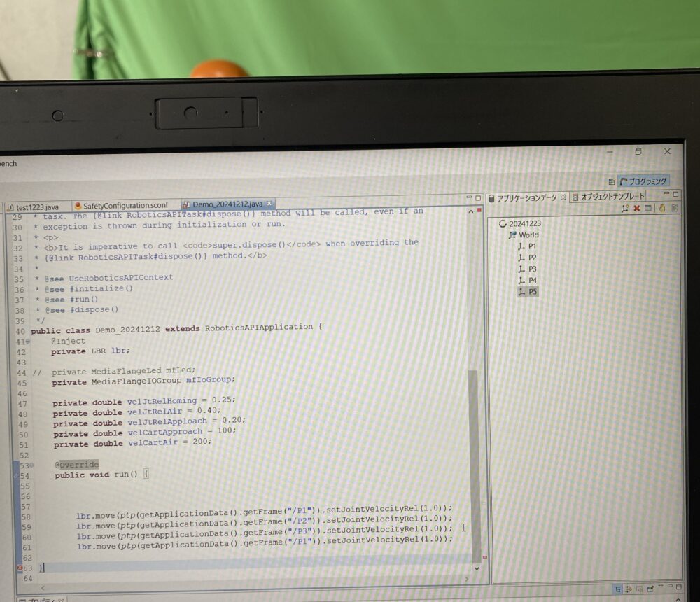This screenshot has height=602, width=700.
Task: Click the arrows icon in the bottom panel toolbar
Action: 629,589
